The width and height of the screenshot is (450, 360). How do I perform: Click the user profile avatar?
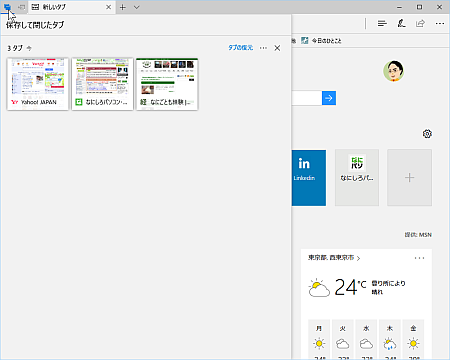point(394,71)
